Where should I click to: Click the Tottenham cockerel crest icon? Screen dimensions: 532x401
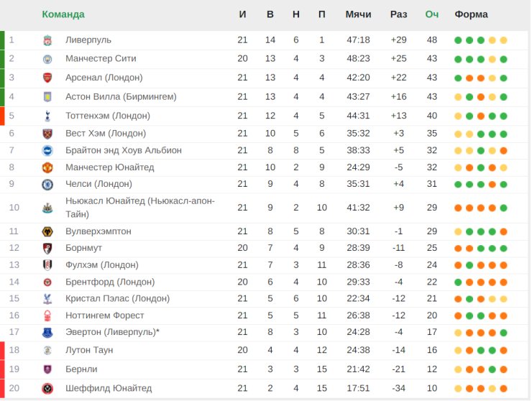pyautogui.click(x=47, y=116)
